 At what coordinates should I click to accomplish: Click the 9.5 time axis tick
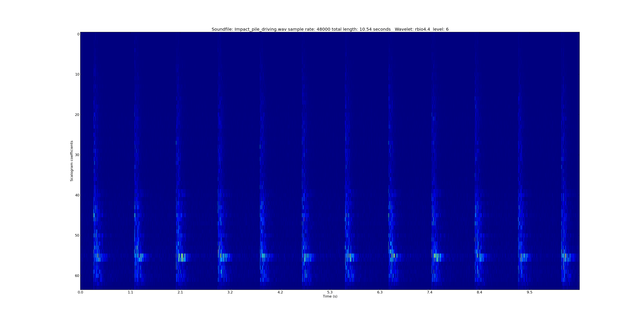(530, 292)
